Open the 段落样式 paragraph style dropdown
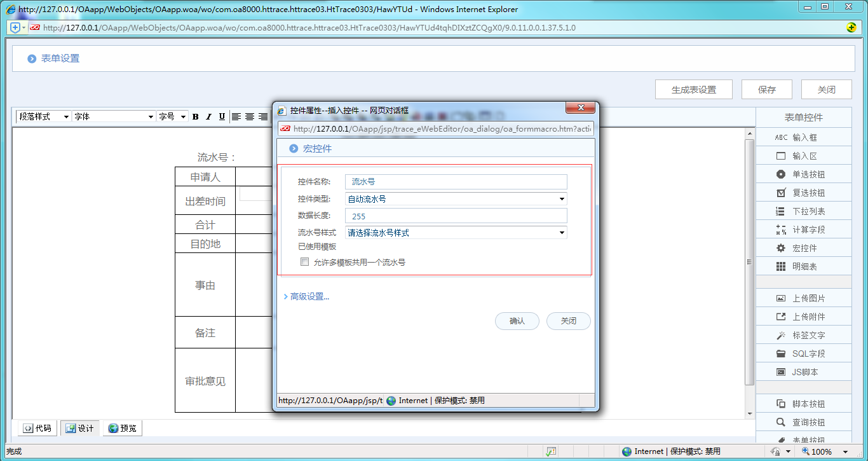This screenshot has width=868, height=461. pos(43,116)
